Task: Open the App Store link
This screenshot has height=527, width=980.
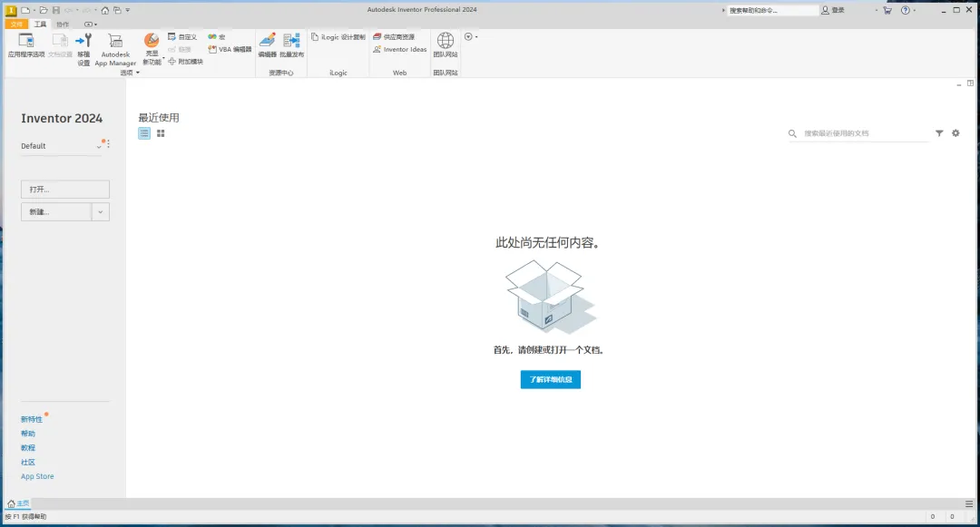Action: [37, 476]
